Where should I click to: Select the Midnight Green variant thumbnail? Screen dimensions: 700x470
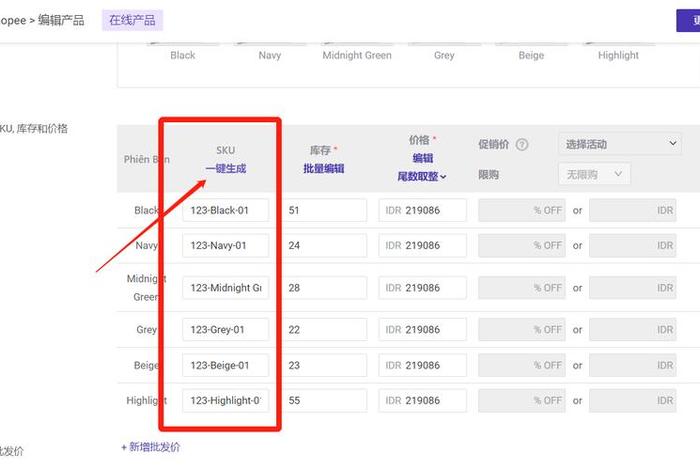[356, 42]
